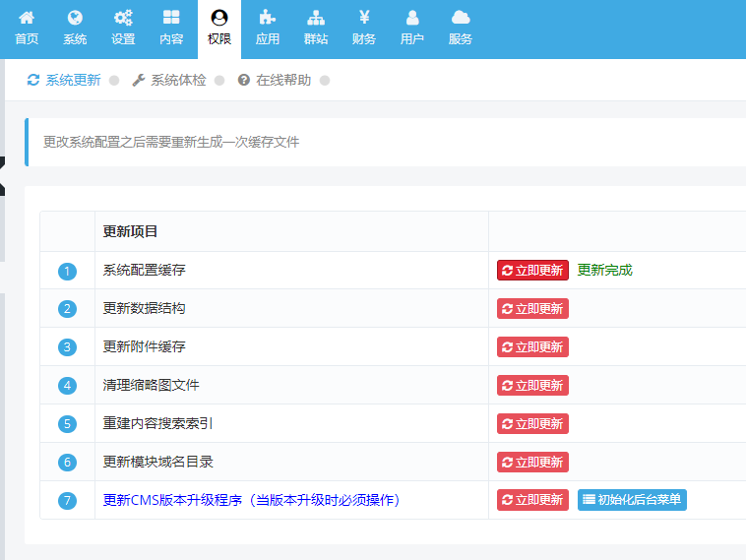
Task: Open the 首页 home tab
Action: [27, 29]
